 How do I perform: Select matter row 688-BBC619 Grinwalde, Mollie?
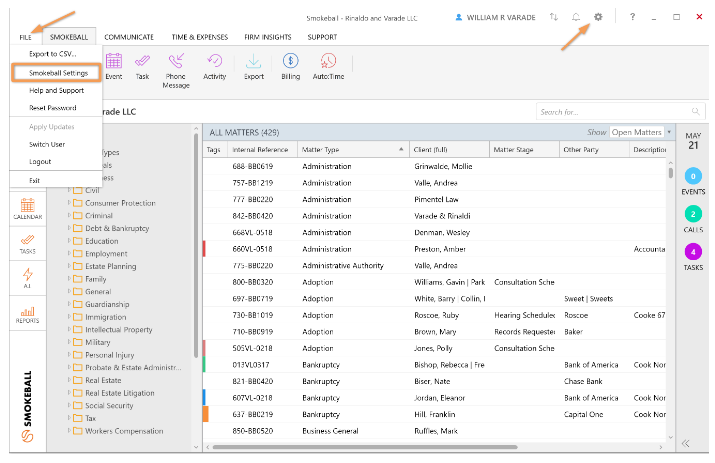[435, 166]
